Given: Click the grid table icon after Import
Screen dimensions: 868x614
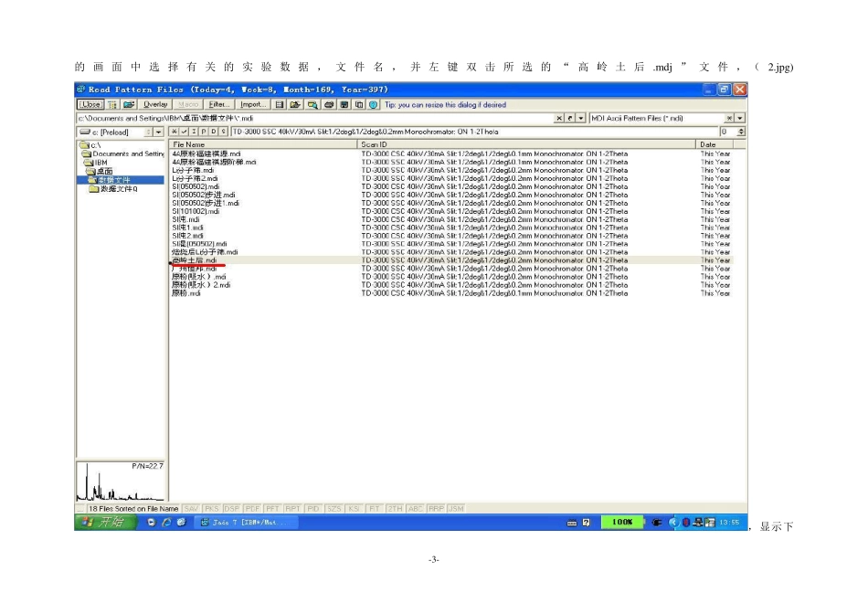Looking at the screenshot, I should pos(281,105).
